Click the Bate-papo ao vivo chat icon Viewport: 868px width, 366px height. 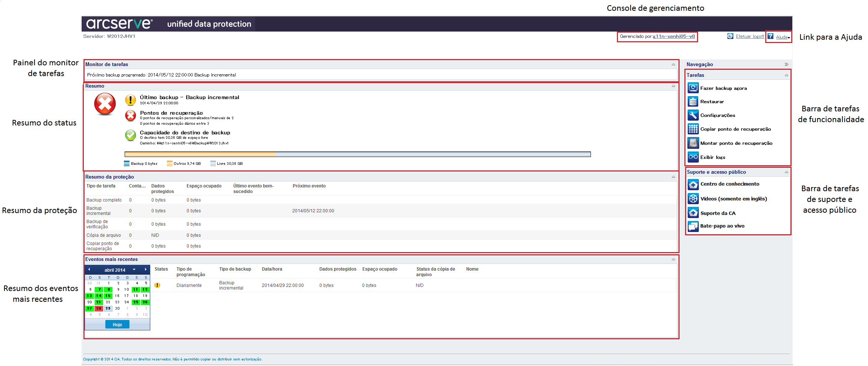point(693,226)
